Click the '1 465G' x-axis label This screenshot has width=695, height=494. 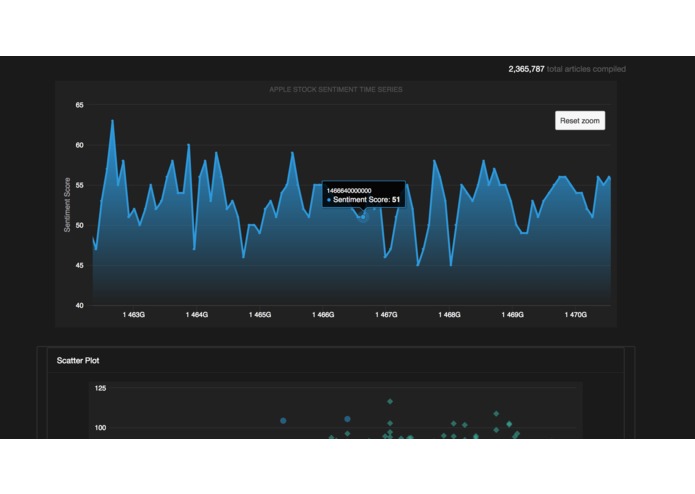click(x=260, y=315)
